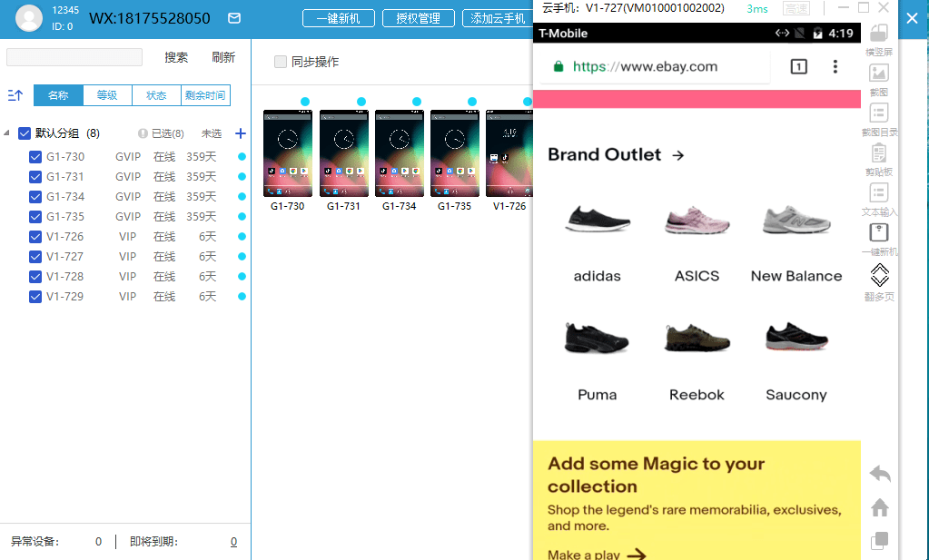The image size is (929, 560).
Task: Click the sort order icon beside 名称
Action: pos(15,95)
